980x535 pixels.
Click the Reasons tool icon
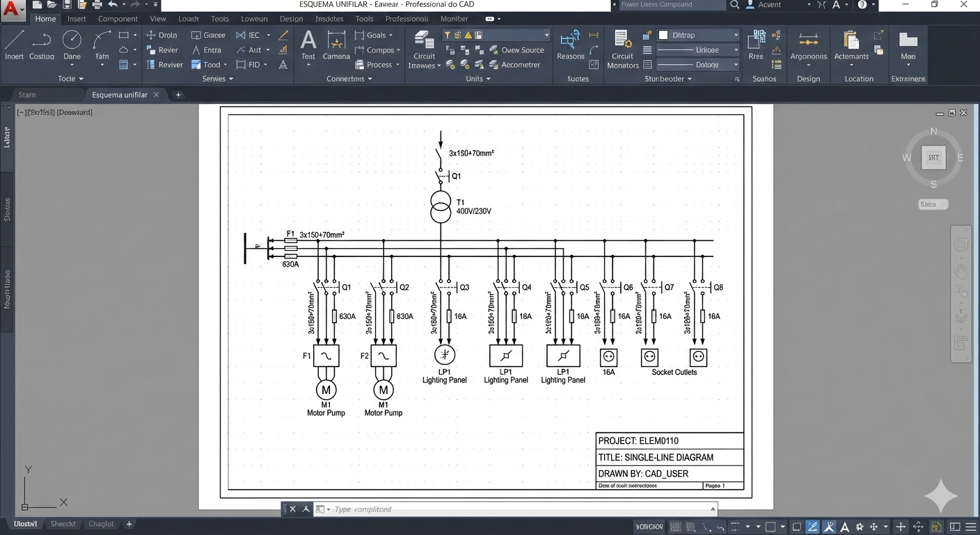coord(571,45)
